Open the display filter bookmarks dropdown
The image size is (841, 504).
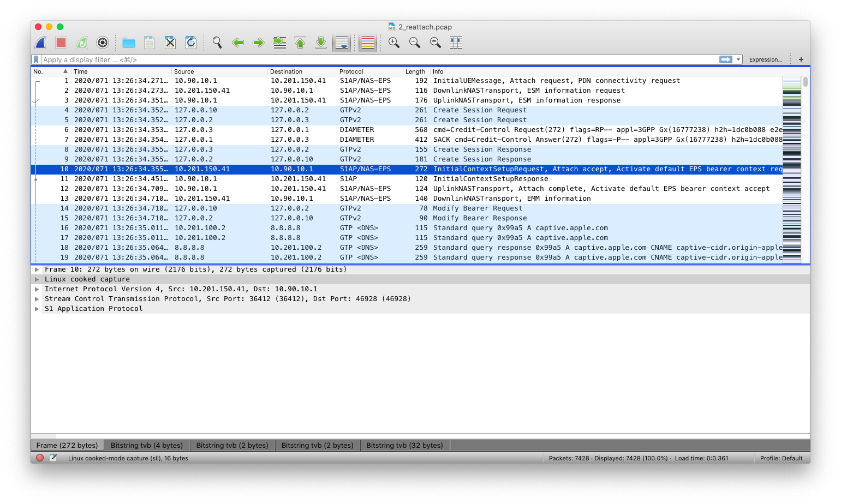coord(35,59)
